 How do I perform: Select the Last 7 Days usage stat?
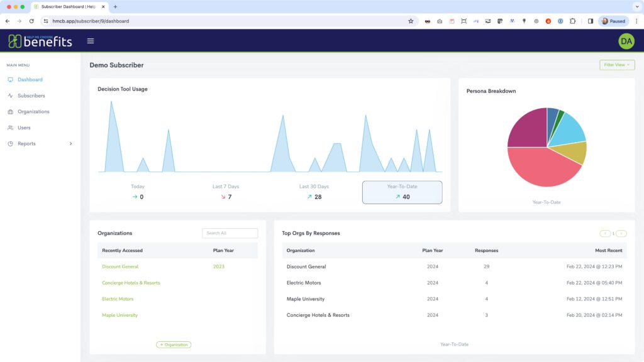click(x=226, y=192)
